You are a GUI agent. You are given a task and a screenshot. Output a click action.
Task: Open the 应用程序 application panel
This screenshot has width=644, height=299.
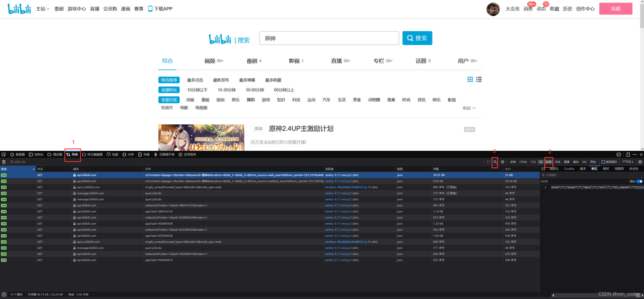point(188,155)
